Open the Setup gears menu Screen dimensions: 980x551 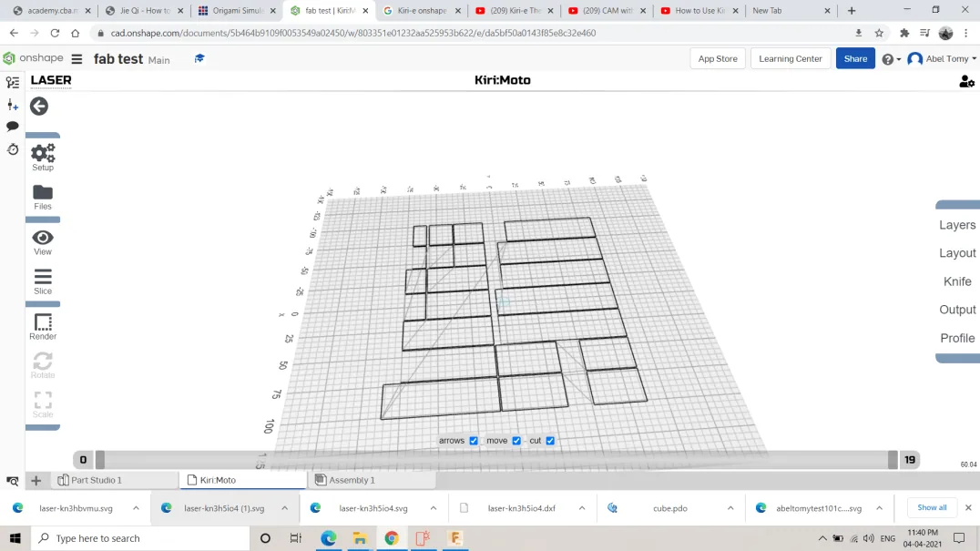point(43,157)
